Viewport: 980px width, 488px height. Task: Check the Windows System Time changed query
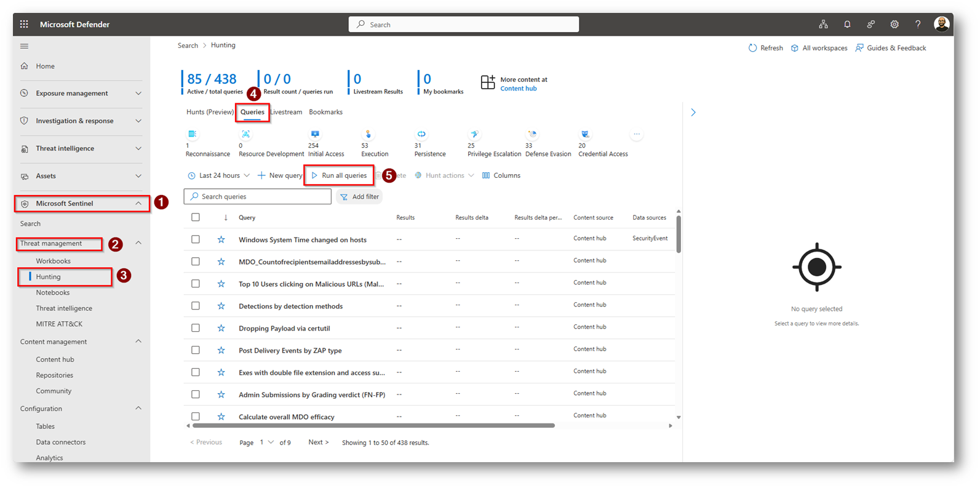[x=196, y=239]
